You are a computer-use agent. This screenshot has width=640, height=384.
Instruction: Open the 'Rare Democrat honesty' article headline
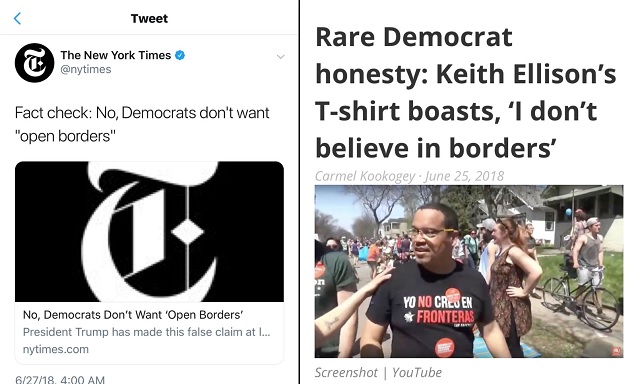[x=466, y=92]
